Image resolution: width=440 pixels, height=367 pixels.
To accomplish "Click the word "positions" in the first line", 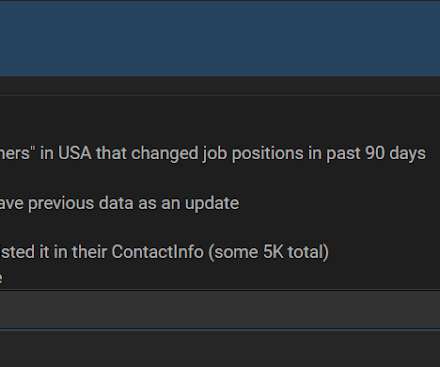I will pos(277,155).
